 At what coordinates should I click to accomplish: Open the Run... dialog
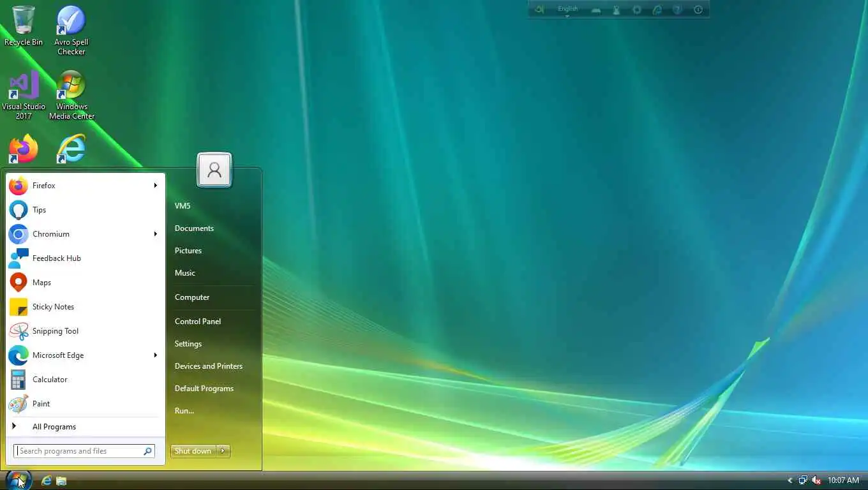[x=184, y=411]
